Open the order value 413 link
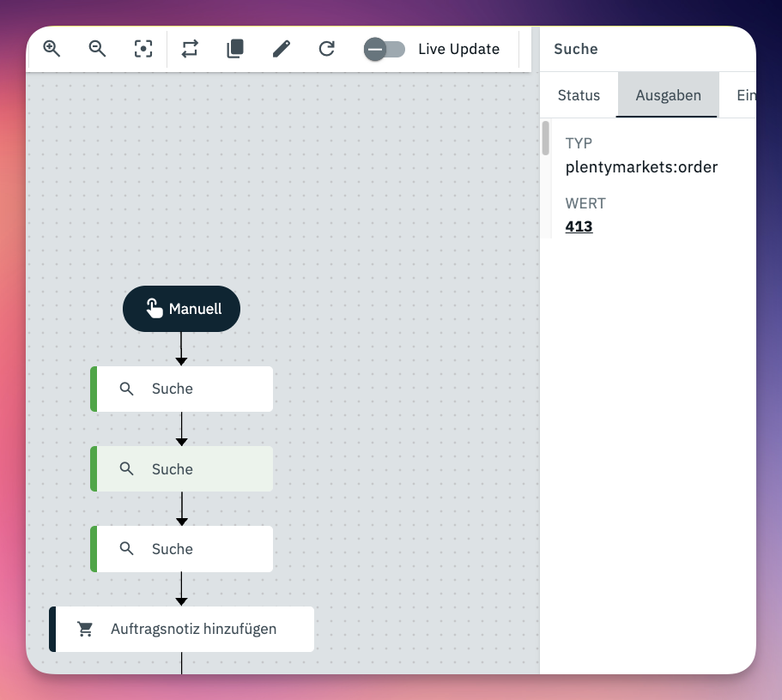782x700 pixels. [x=579, y=226]
